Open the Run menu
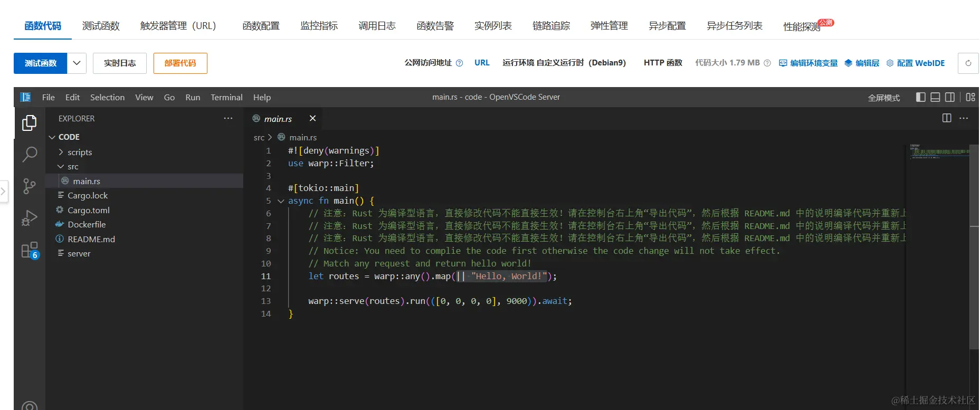The height and width of the screenshot is (410, 980). click(x=193, y=97)
